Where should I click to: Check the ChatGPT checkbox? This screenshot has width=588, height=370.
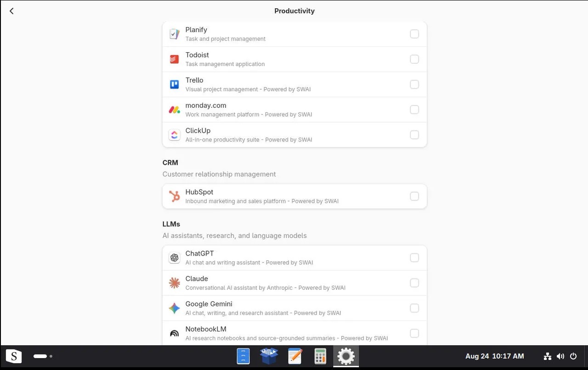tap(414, 258)
